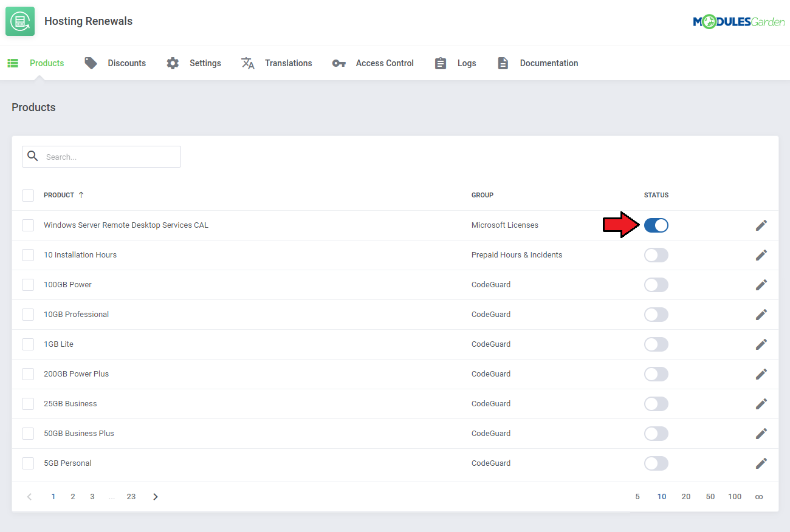The image size is (790, 532).
Task: Go to previous page arrow
Action: pos(29,497)
